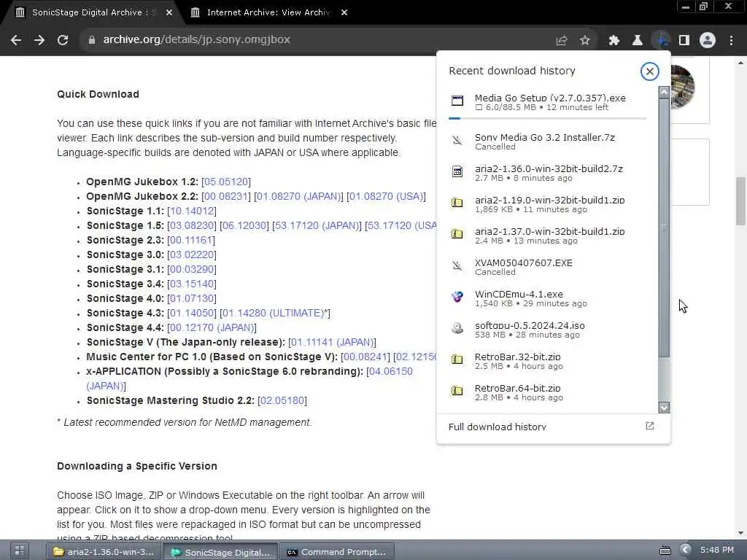Click the share page icon in address bar
The height and width of the screenshot is (560, 747).
[561, 41]
